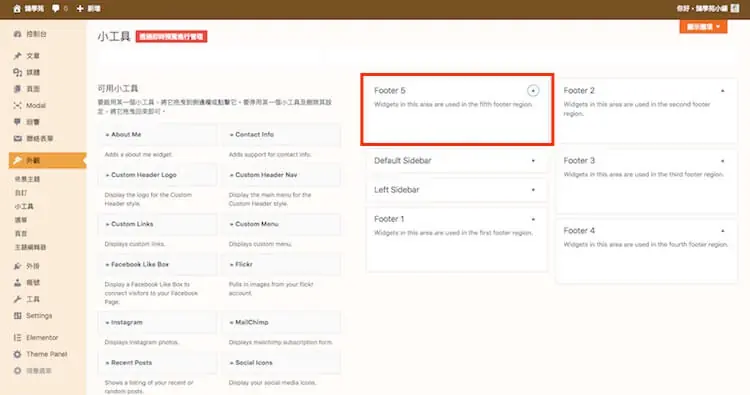
Task: Open Appearance (外觀) brush icon in sidebar
Action: tap(18, 160)
